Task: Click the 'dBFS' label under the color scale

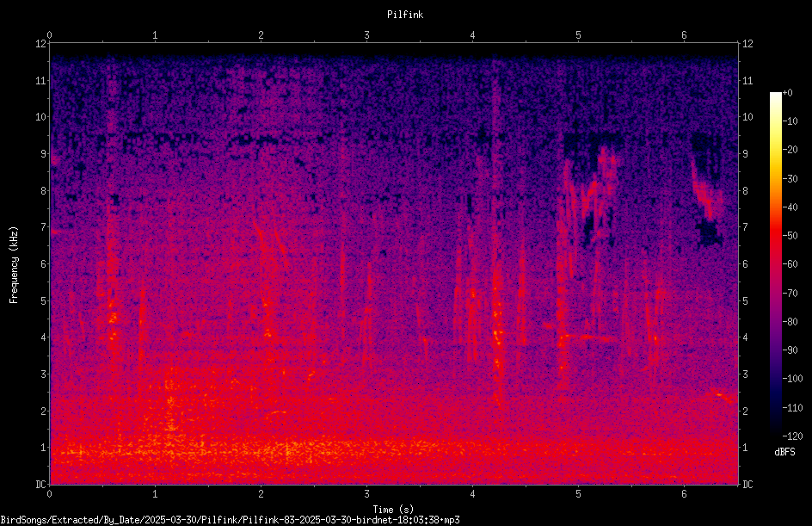Action: click(784, 452)
